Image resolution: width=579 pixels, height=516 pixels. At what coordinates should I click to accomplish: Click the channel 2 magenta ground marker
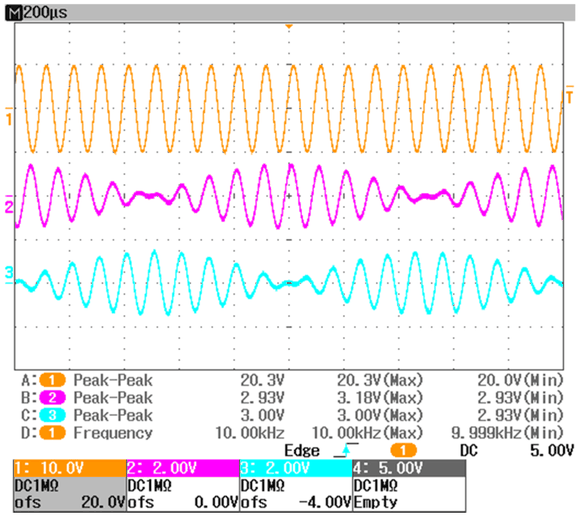[8, 204]
